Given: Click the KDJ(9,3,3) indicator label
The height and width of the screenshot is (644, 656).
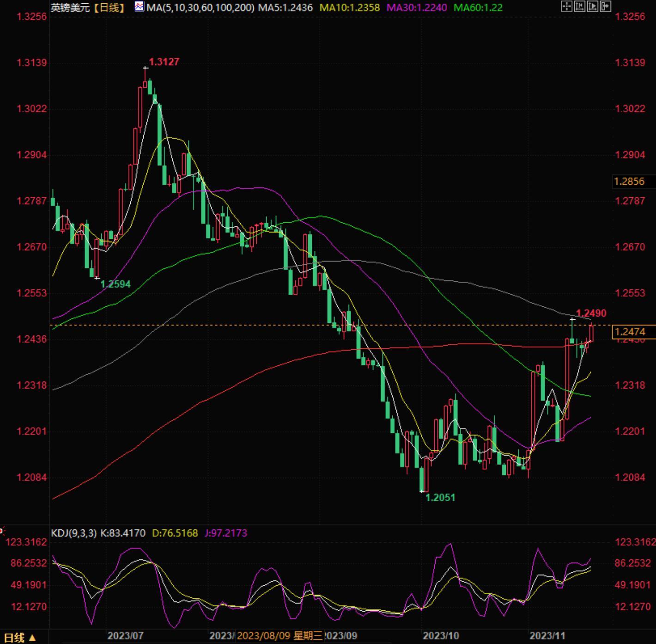Looking at the screenshot, I should (74, 533).
